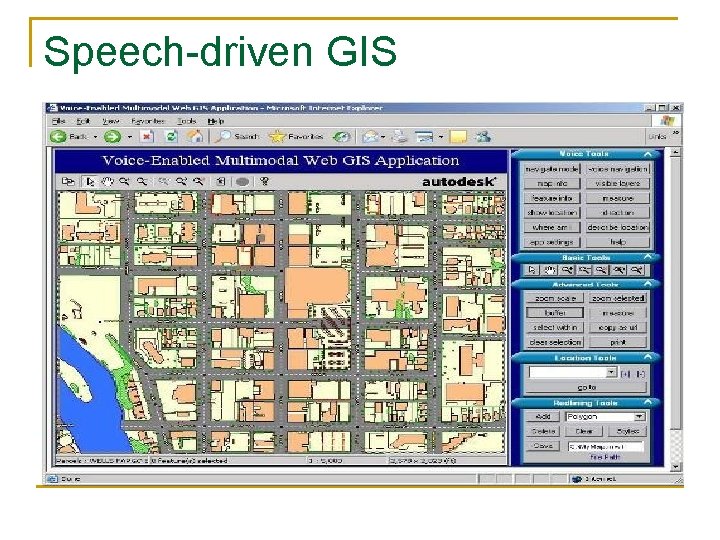
Task: Click the Refresh page icon
Action: coord(171,136)
